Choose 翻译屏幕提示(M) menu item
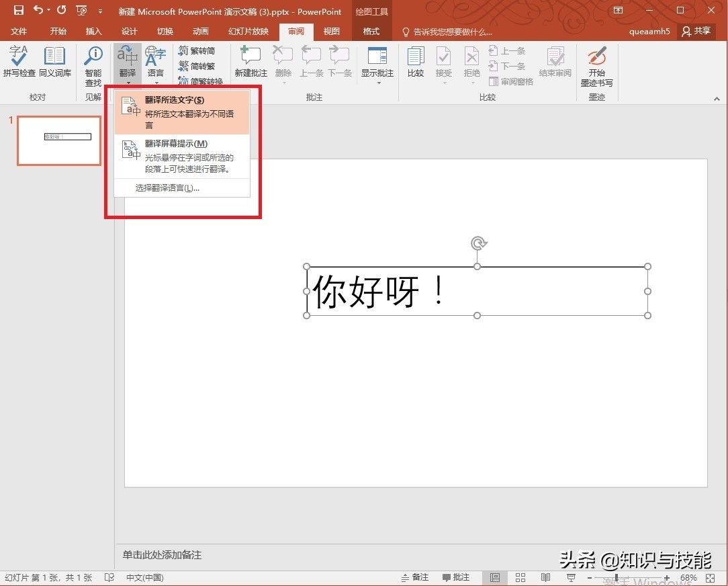 [x=182, y=156]
